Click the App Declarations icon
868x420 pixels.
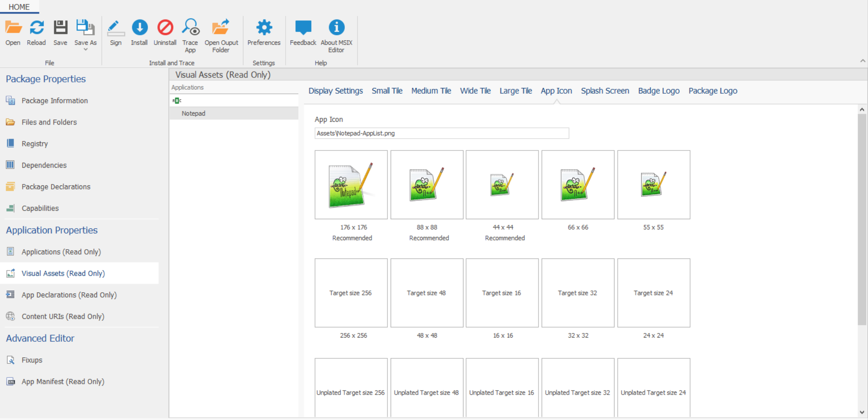(10, 294)
